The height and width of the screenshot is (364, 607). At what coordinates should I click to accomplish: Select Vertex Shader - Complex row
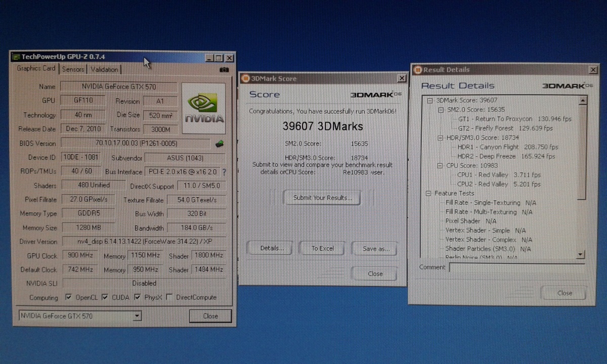pos(489,239)
